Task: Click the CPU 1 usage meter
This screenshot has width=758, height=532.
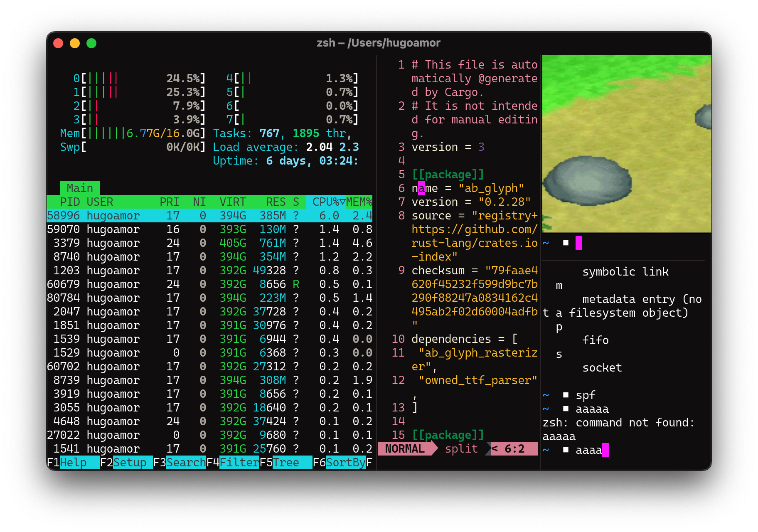Action: (140, 92)
